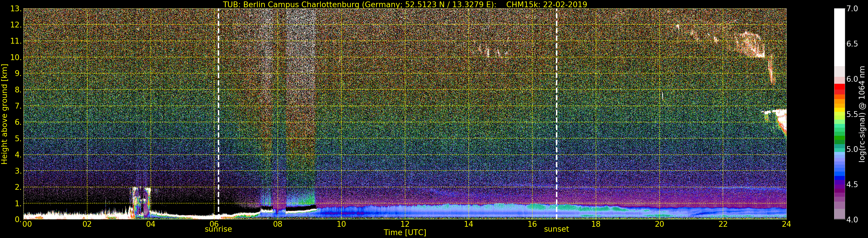868x238 pixels.
Task: Click the '24' time tick label
Action: [786, 224]
